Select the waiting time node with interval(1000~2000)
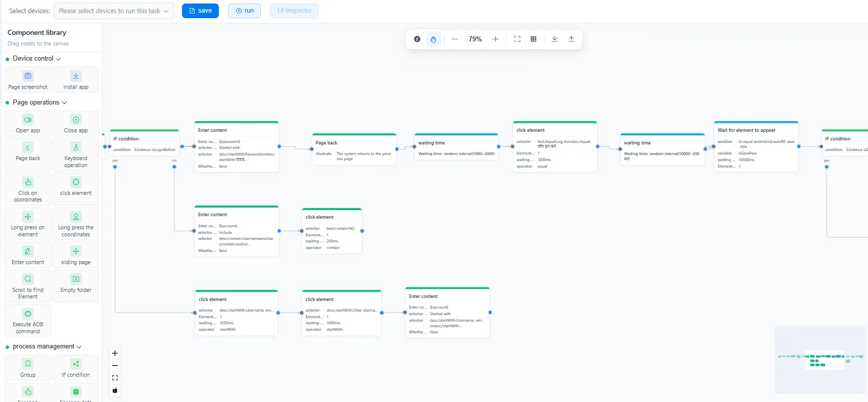 456,146
